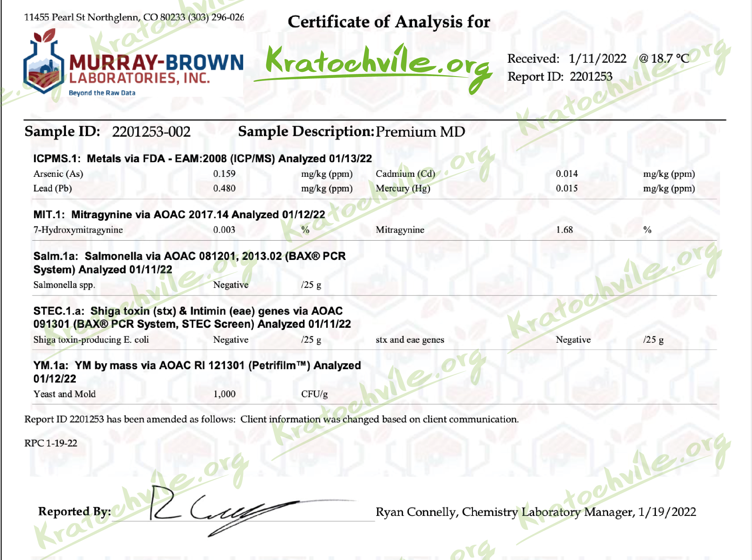Screen dimensions: 752x560
Task: Click the mercury value '0.015'
Action: pyautogui.click(x=567, y=188)
